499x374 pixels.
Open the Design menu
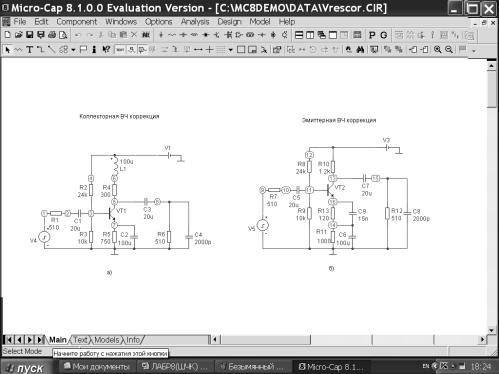pyautogui.click(x=229, y=22)
